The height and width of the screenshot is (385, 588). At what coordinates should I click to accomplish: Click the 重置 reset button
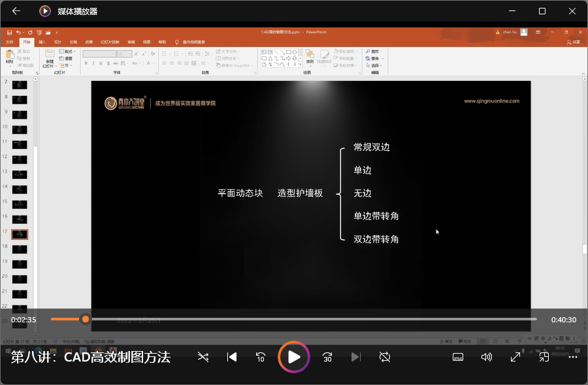pyautogui.click(x=67, y=59)
